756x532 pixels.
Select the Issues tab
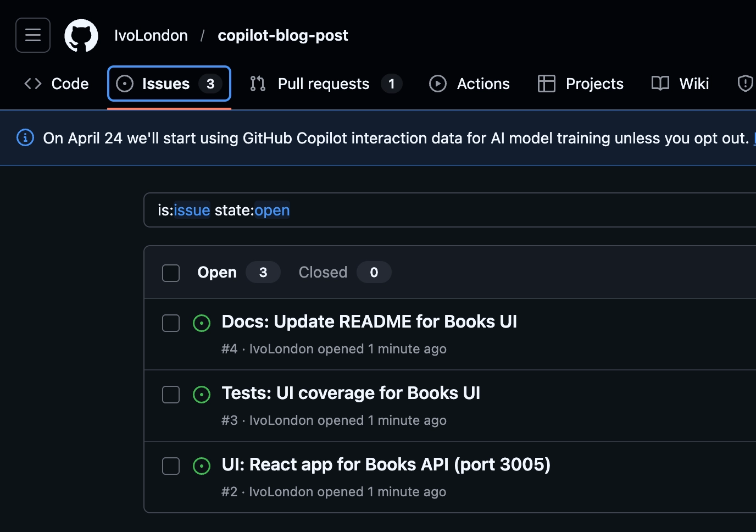[169, 84]
